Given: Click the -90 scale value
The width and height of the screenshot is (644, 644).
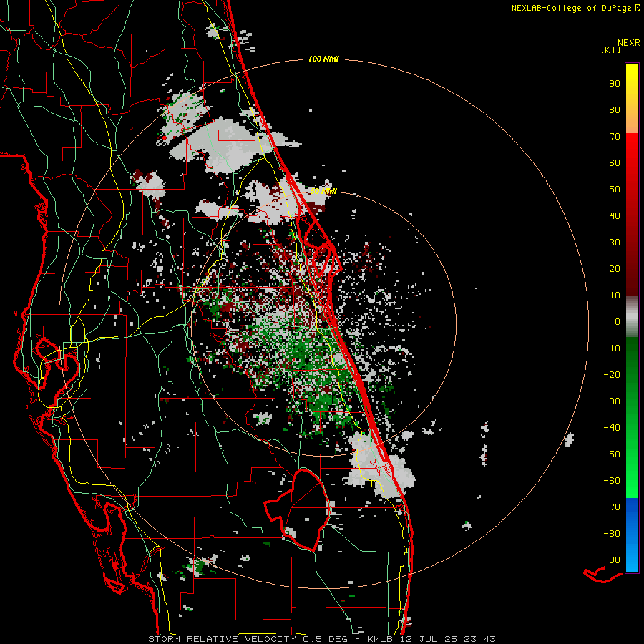Looking at the screenshot, I should [612, 560].
